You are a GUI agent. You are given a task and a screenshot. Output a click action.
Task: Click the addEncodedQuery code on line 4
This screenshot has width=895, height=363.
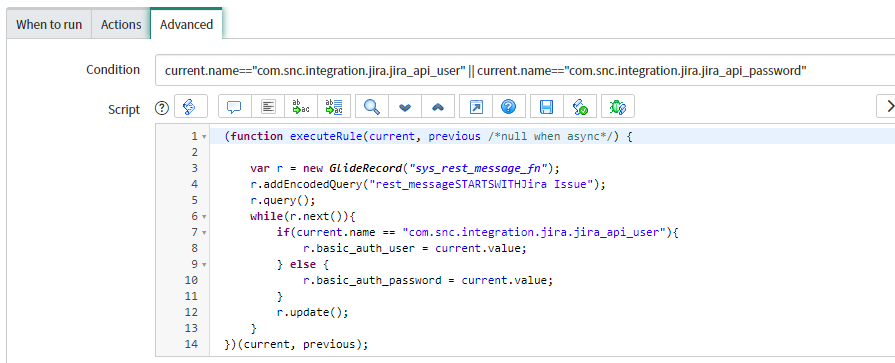[x=427, y=184]
